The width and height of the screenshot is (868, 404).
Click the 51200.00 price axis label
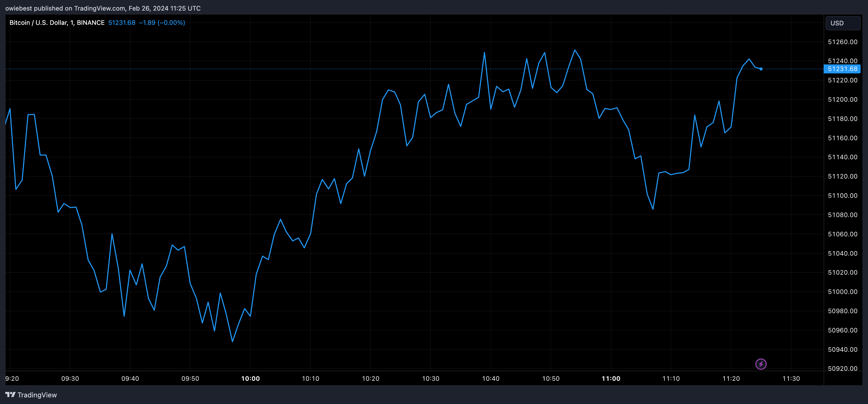coord(842,99)
